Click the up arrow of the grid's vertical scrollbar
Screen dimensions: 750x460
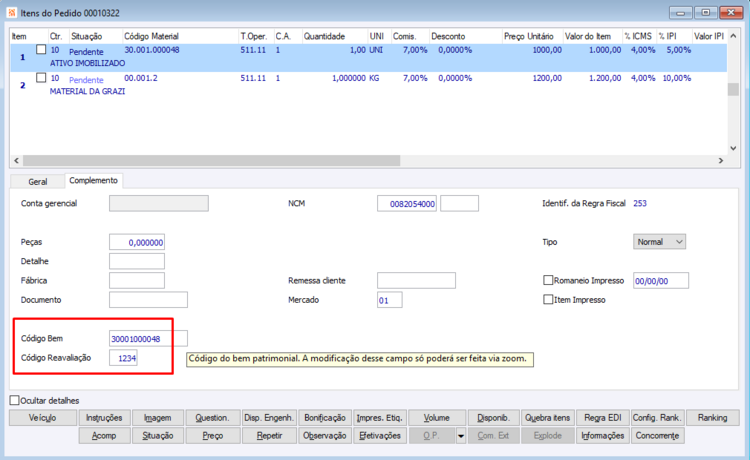click(733, 36)
